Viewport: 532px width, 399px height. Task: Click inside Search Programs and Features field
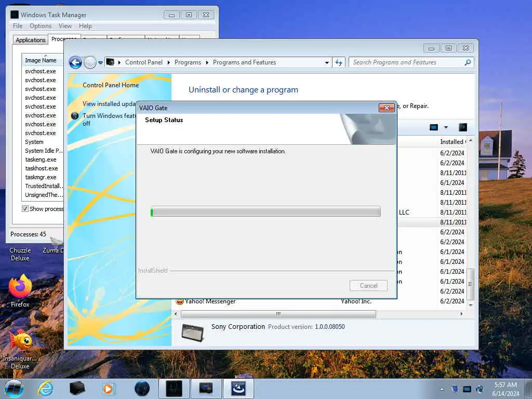click(407, 62)
